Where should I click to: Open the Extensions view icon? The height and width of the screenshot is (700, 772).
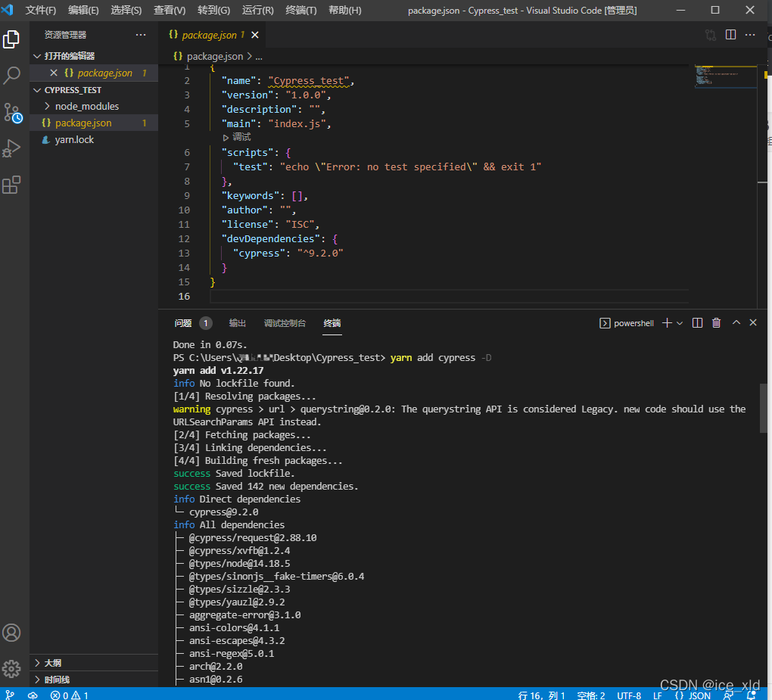point(12,185)
